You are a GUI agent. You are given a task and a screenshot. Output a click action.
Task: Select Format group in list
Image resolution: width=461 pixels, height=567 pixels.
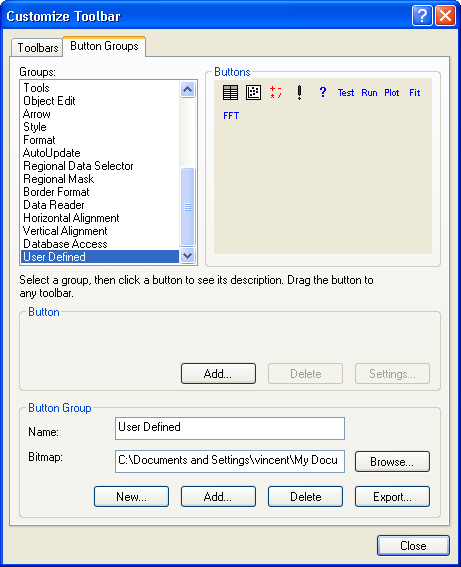point(100,140)
